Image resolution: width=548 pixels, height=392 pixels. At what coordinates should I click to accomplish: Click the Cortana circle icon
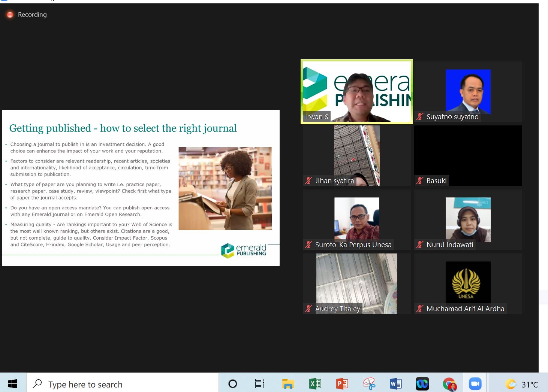tap(233, 384)
